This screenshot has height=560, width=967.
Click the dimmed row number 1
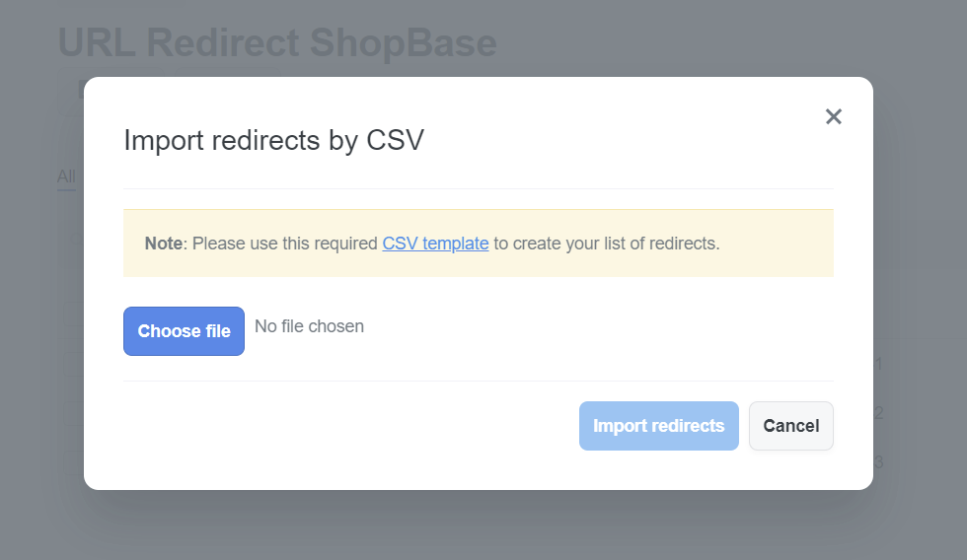point(879,364)
